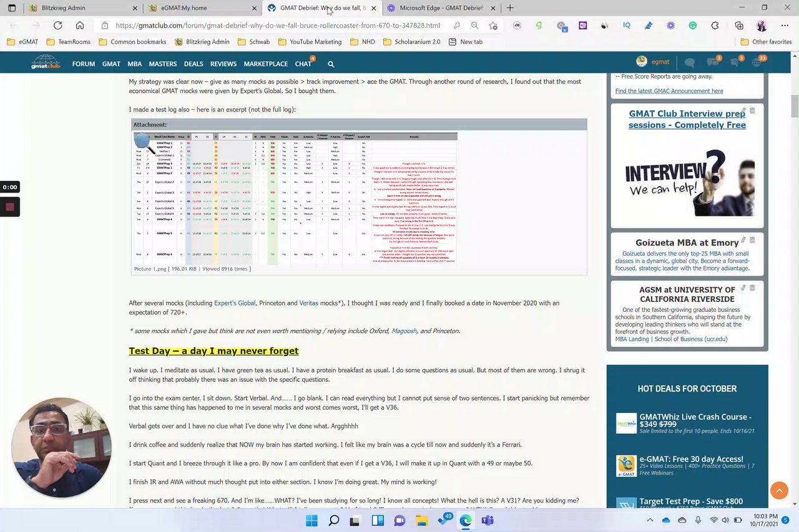Open the YouTube Marketing bookmarks folder
The width and height of the screenshot is (799, 532).
click(310, 42)
